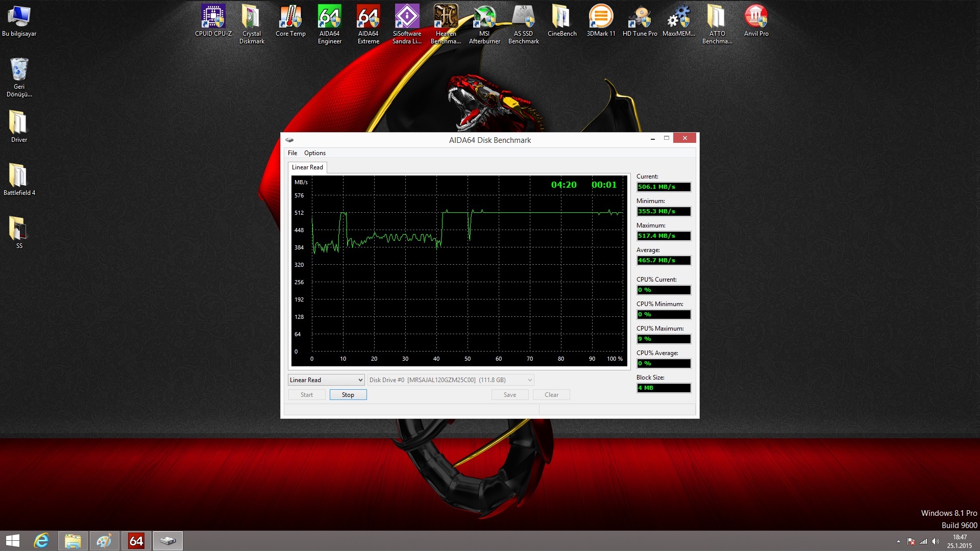Open HD Tune Pro shortcut

(640, 21)
